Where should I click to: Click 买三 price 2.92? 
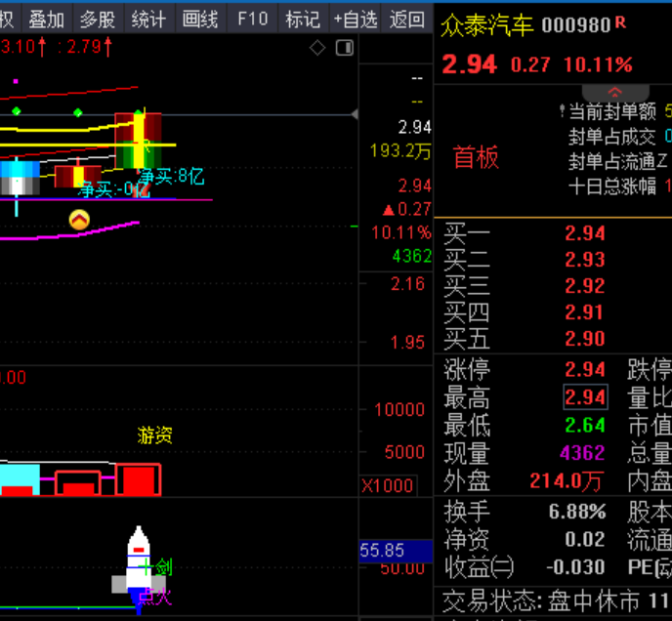coord(584,286)
